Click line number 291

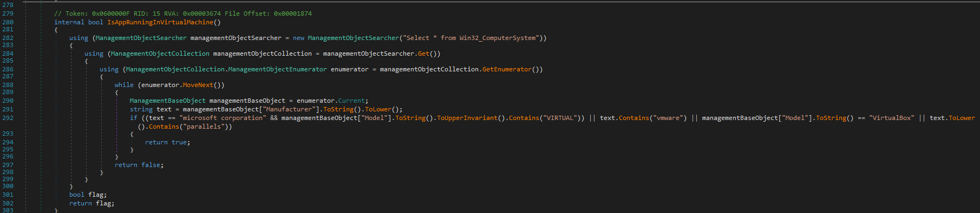click(8, 109)
